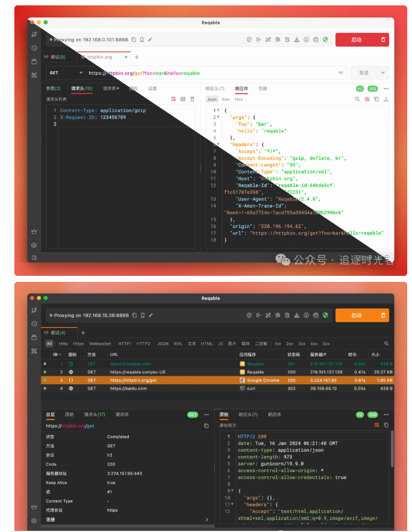Collapse line 9 fold arrow in bottom raw response

pos(232,491)
